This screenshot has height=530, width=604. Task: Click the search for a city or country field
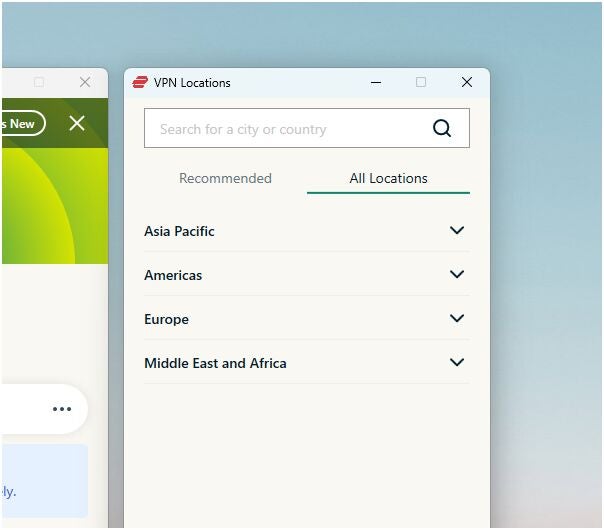307,128
